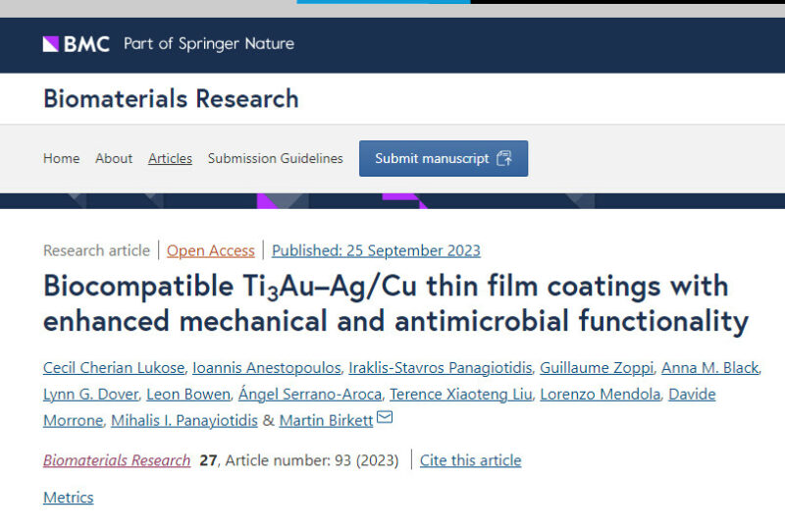This screenshot has width=785, height=532.
Task: Open the About menu item
Action: 114,158
